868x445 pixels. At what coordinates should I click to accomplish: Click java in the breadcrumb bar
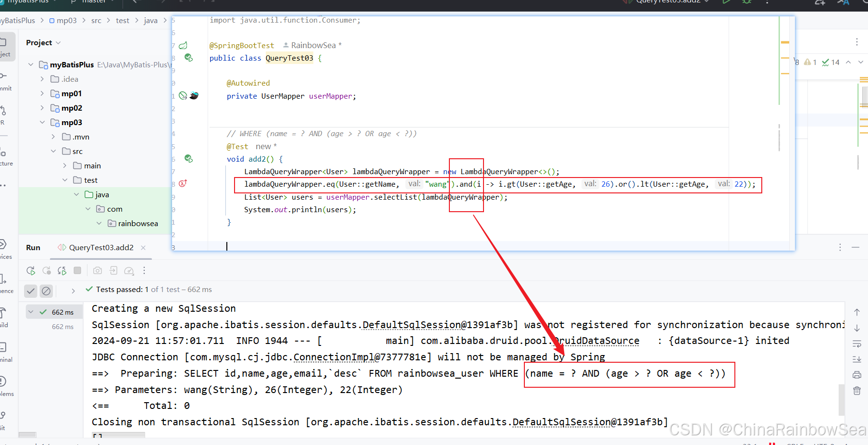(x=150, y=20)
